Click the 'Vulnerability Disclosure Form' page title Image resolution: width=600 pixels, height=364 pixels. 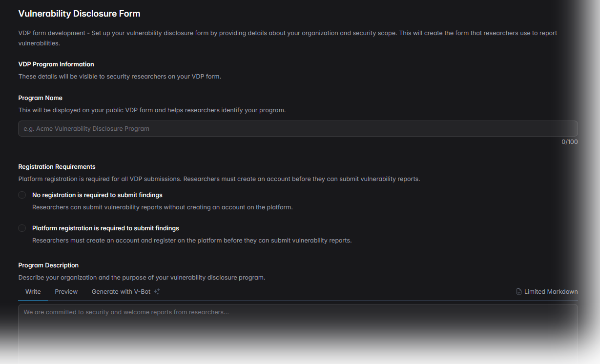click(79, 14)
